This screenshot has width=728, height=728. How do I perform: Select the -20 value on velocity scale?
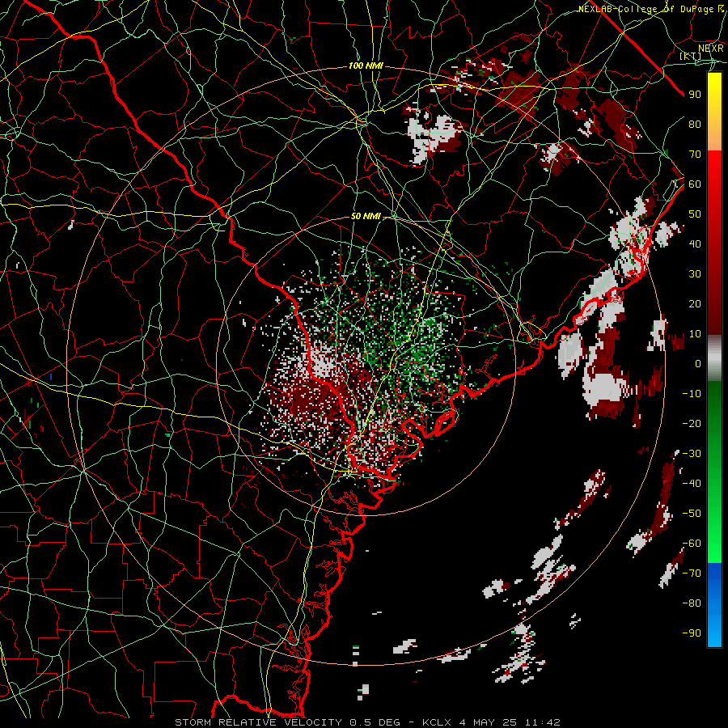692,423
